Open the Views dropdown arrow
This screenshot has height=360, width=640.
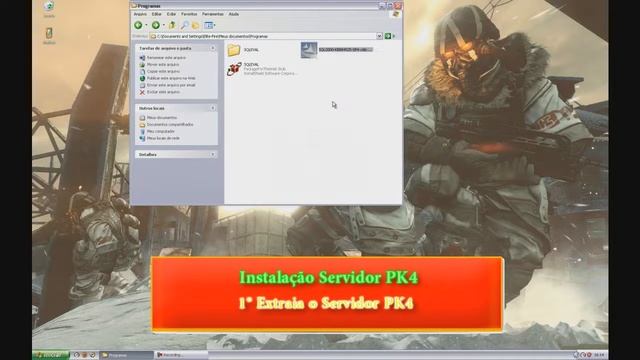pyautogui.click(x=214, y=25)
